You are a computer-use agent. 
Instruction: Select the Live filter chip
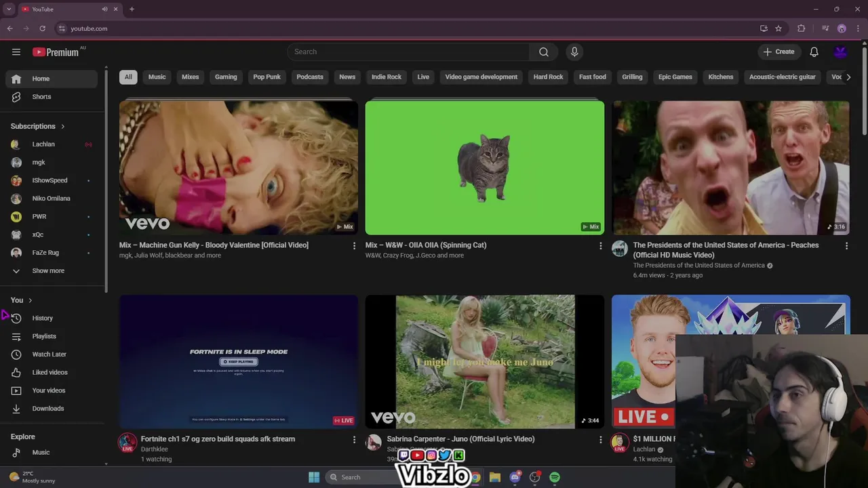[x=423, y=77]
